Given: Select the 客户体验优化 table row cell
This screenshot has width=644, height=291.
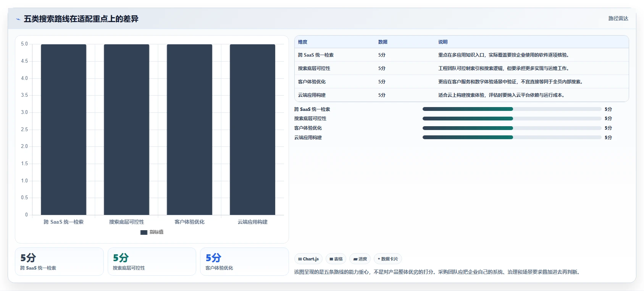Looking at the screenshot, I should [312, 82].
